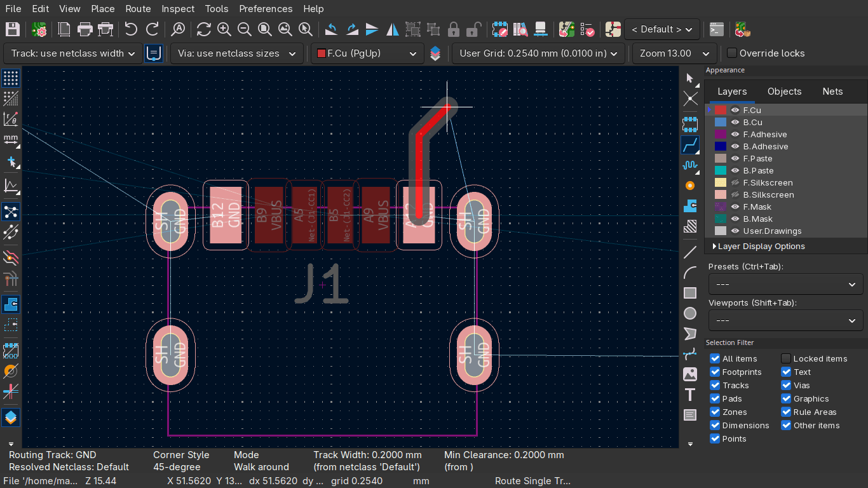This screenshot has width=868, height=488.
Task: Open the User Grid dropdown
Action: 538,53
